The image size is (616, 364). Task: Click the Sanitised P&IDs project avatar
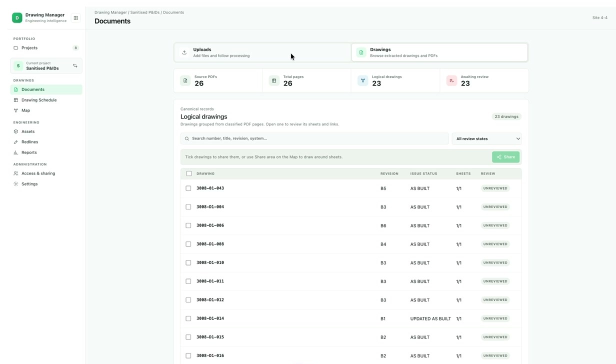point(18,66)
